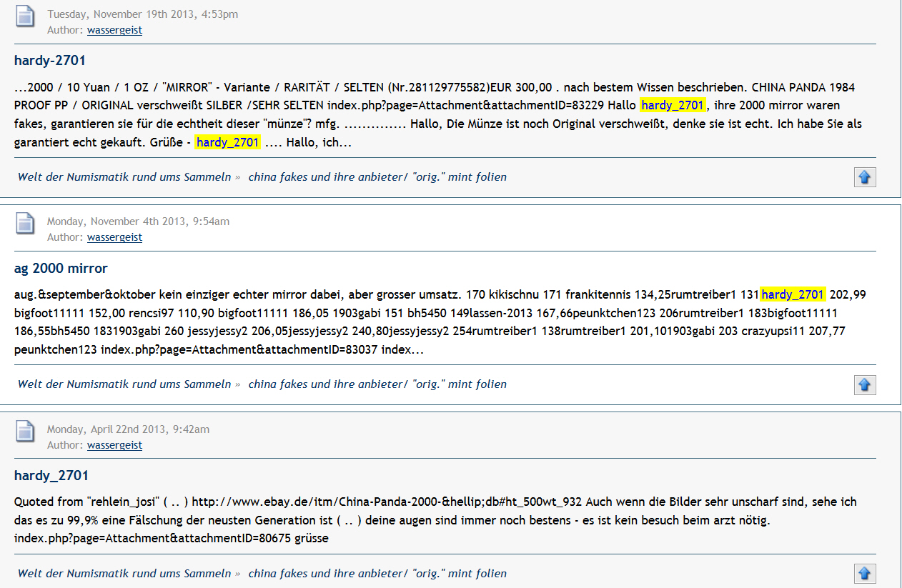Viewport: 902px width, 588px height.
Task: Open the post titled hardy-2701
Action: (x=50, y=61)
